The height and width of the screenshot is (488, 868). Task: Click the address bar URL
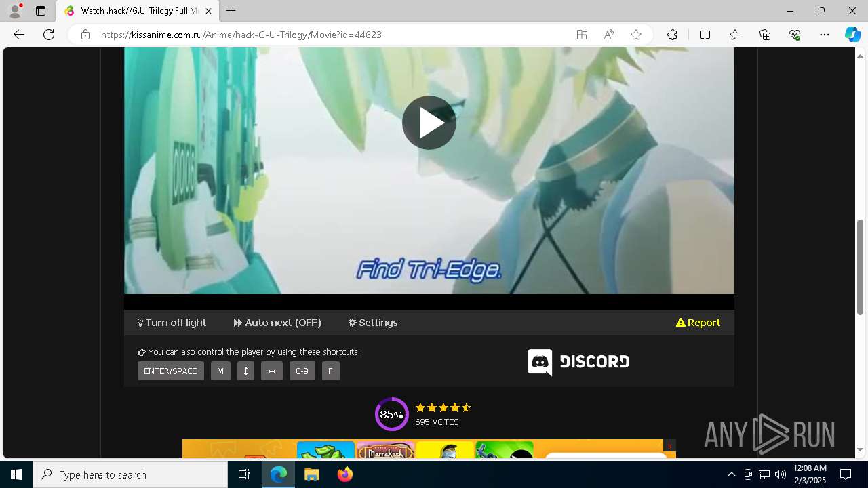(241, 35)
